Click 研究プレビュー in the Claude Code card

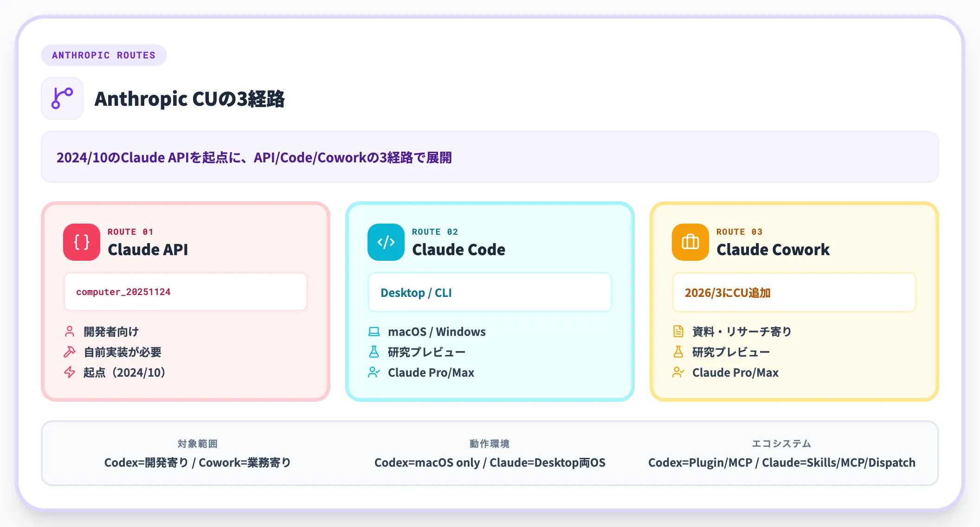pyautogui.click(x=426, y=352)
